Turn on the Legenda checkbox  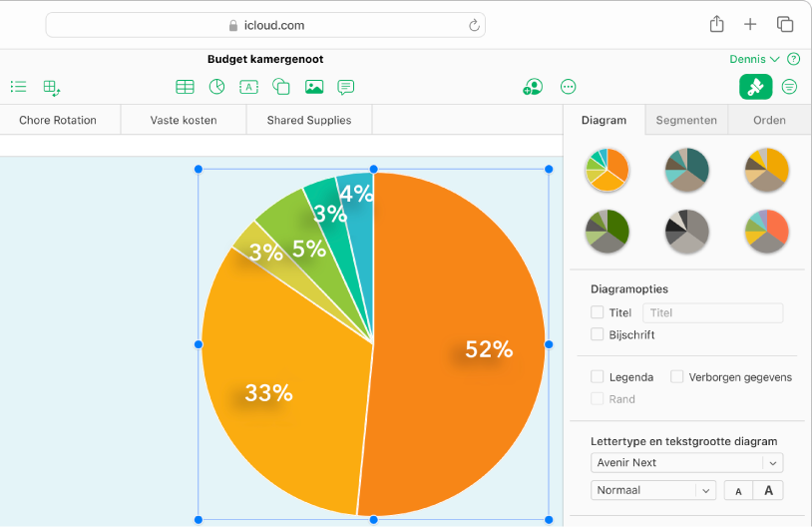tap(598, 377)
